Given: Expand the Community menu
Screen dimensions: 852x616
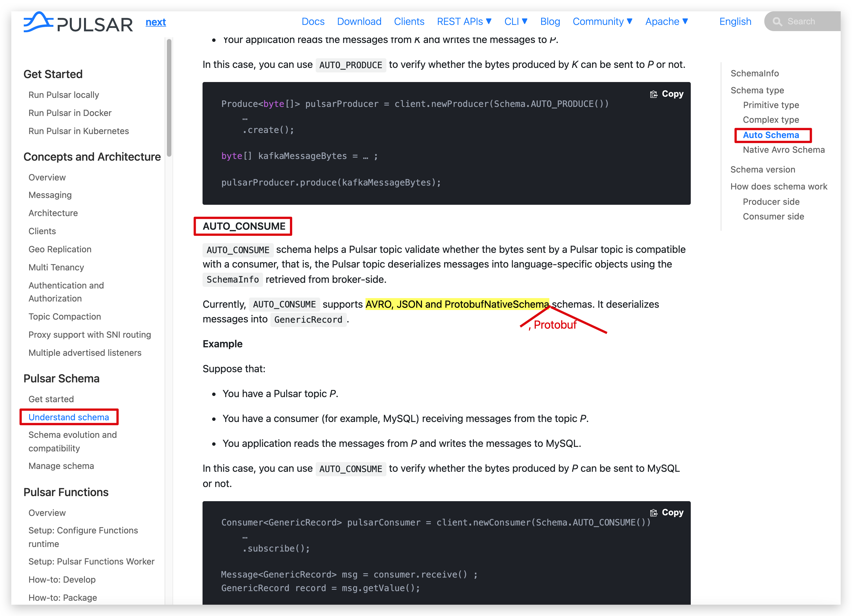Looking at the screenshot, I should (602, 21).
